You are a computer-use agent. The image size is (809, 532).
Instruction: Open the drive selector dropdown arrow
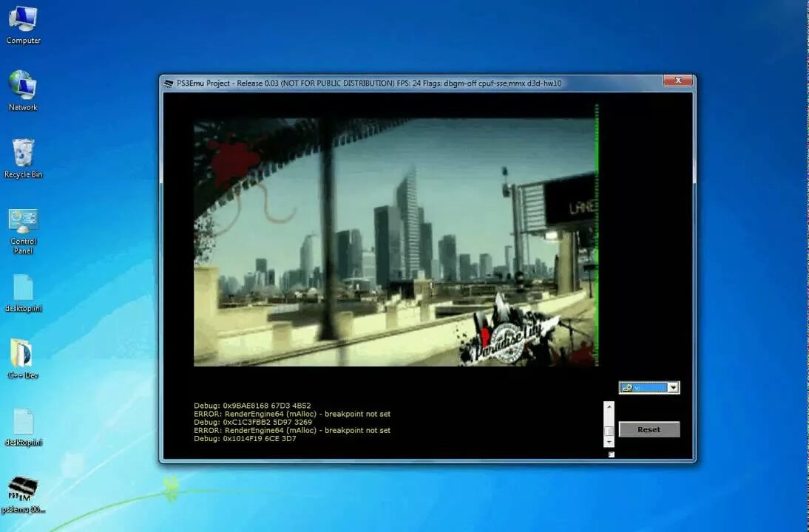[x=673, y=388]
